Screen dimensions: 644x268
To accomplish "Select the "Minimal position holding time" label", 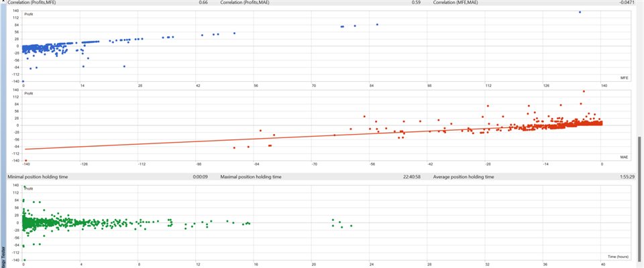I will (38, 177).
